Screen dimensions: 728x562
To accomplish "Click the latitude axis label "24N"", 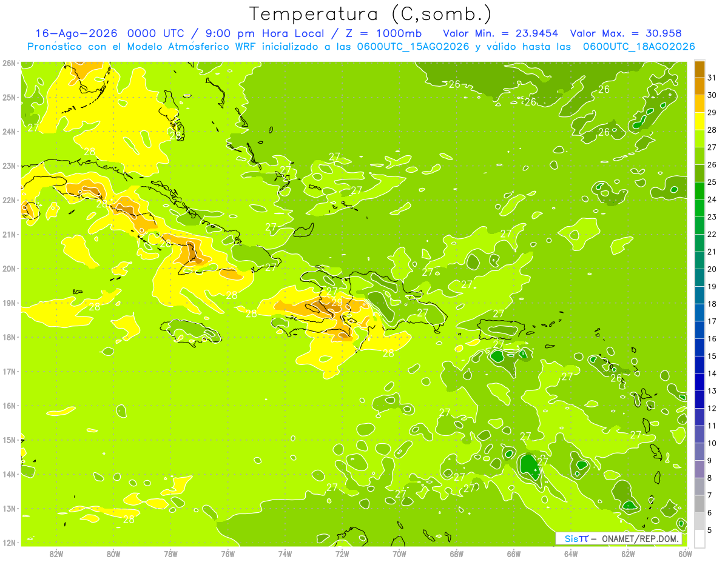I will coord(9,132).
